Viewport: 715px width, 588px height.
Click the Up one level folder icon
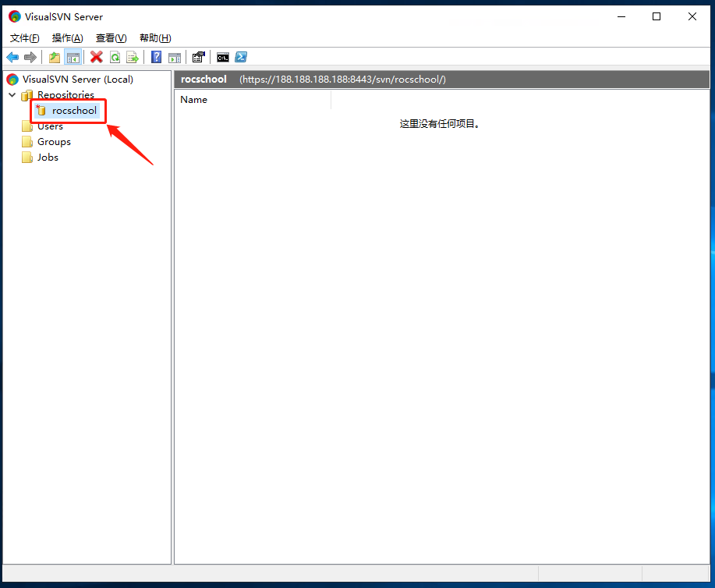pos(55,57)
